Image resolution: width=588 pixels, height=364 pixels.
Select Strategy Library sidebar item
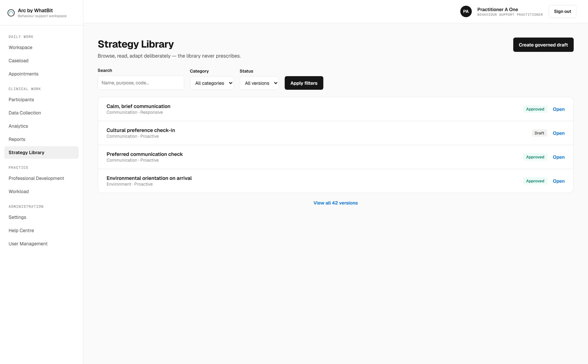tap(41, 152)
